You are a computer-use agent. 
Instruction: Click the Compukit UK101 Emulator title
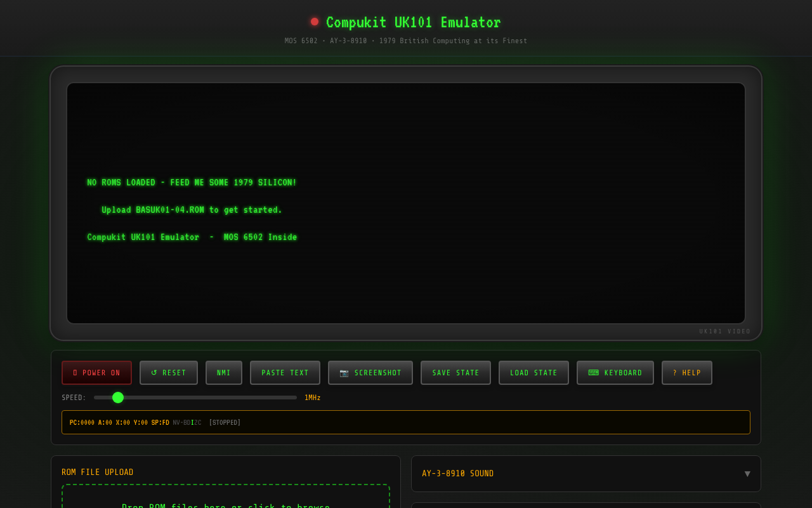413,22
